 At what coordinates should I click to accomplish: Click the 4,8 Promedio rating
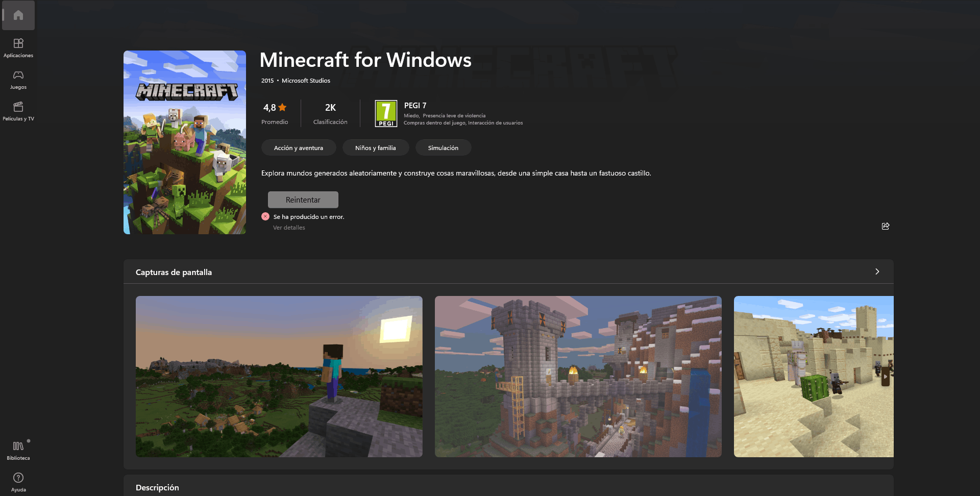[275, 114]
